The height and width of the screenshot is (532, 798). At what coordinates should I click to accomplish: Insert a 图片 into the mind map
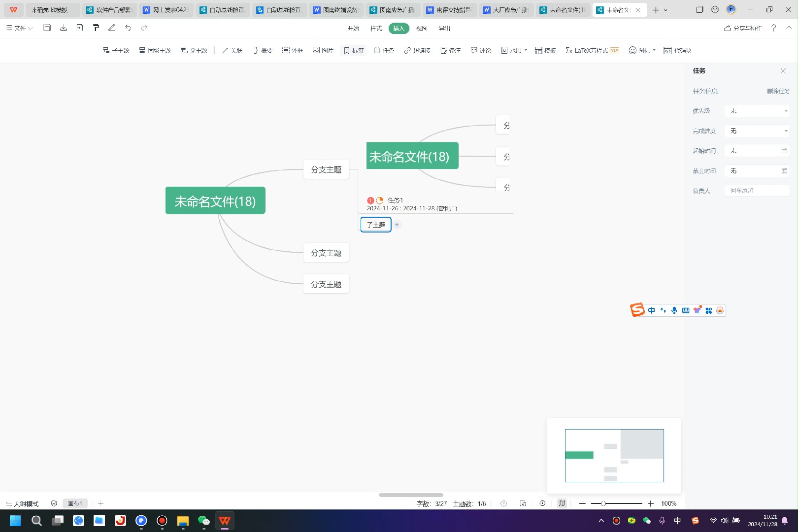coord(323,50)
